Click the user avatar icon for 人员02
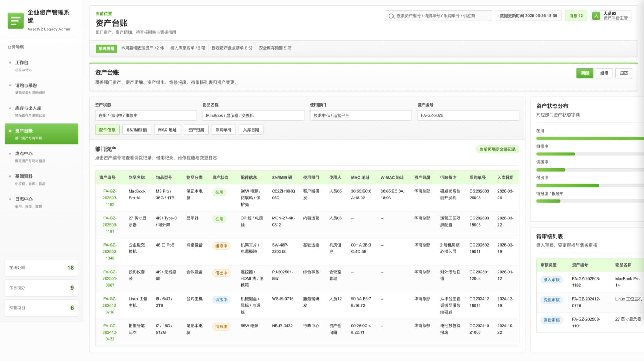 point(596,16)
